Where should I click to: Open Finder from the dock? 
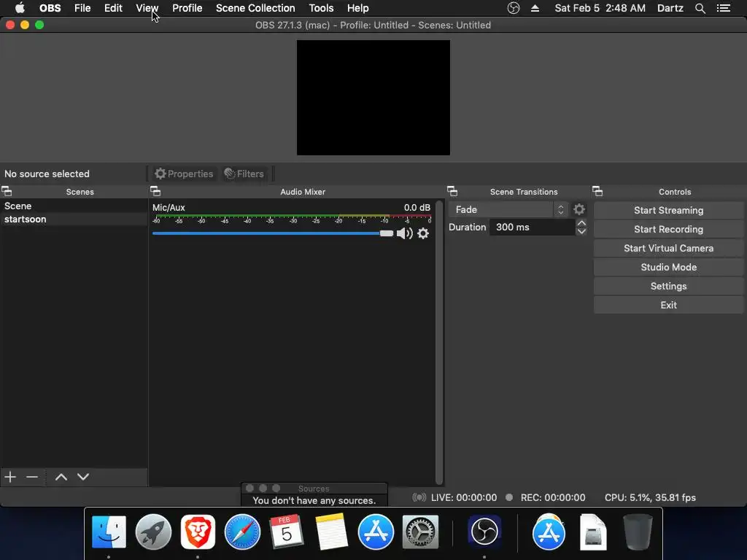pos(109,532)
